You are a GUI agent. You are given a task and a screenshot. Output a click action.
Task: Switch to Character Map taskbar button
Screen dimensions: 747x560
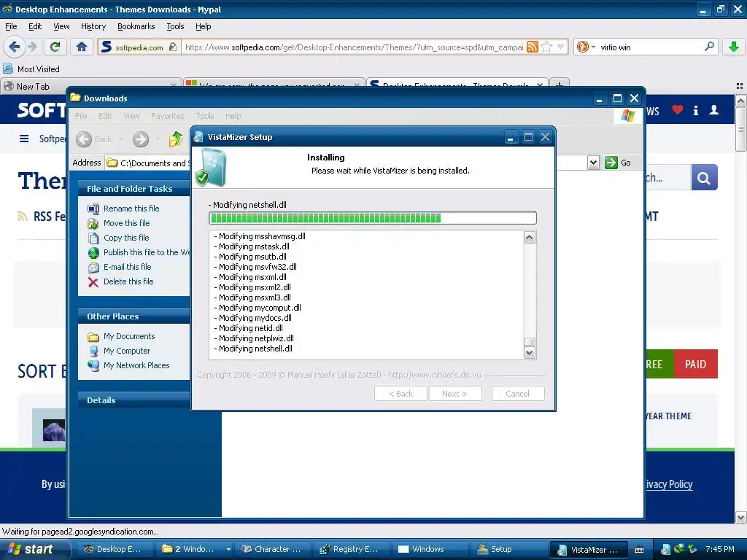[273, 549]
